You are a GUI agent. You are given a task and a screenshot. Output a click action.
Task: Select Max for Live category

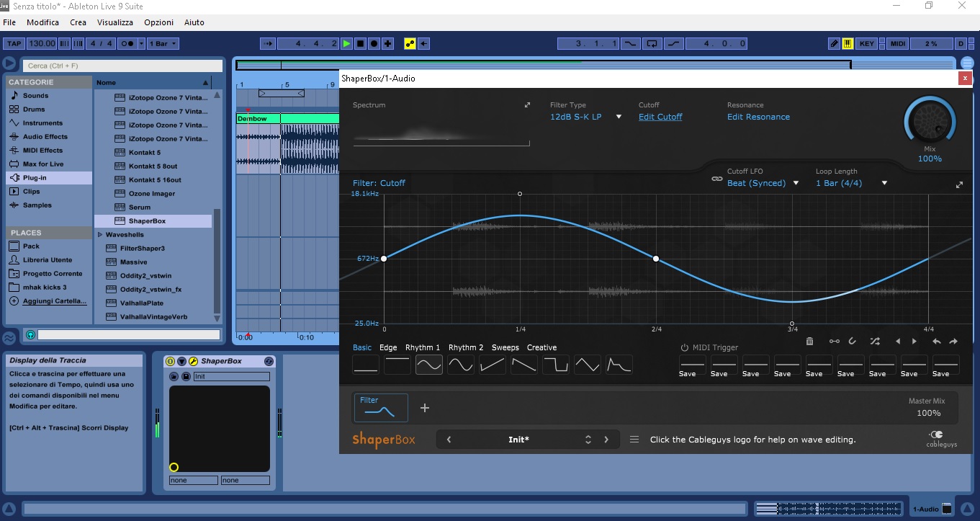pos(48,164)
